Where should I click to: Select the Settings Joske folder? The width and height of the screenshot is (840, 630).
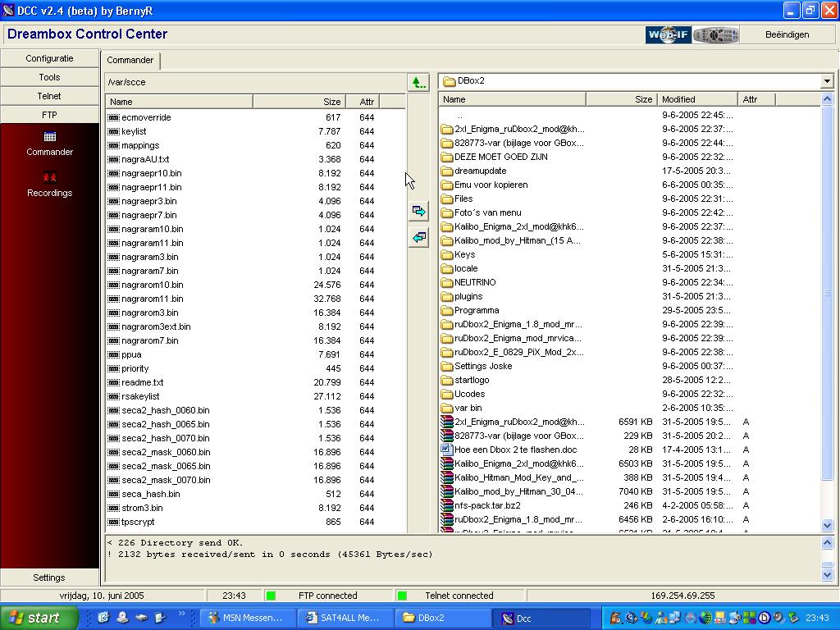(x=630, y=366)
